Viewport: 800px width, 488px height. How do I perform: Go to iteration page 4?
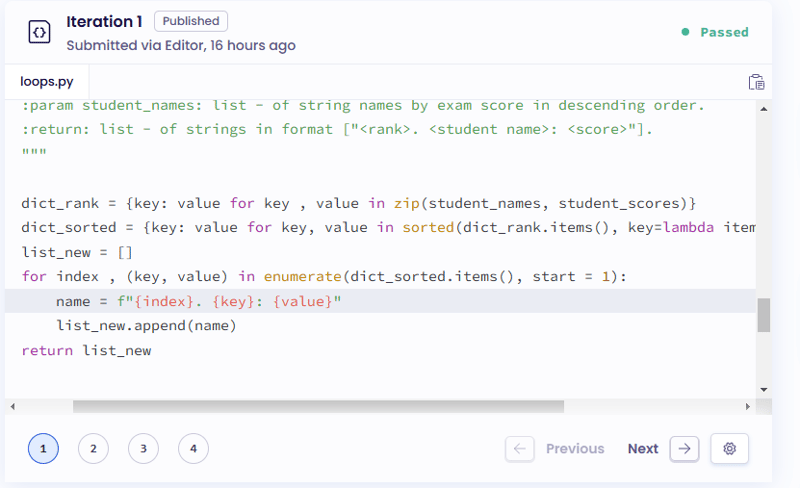click(193, 449)
